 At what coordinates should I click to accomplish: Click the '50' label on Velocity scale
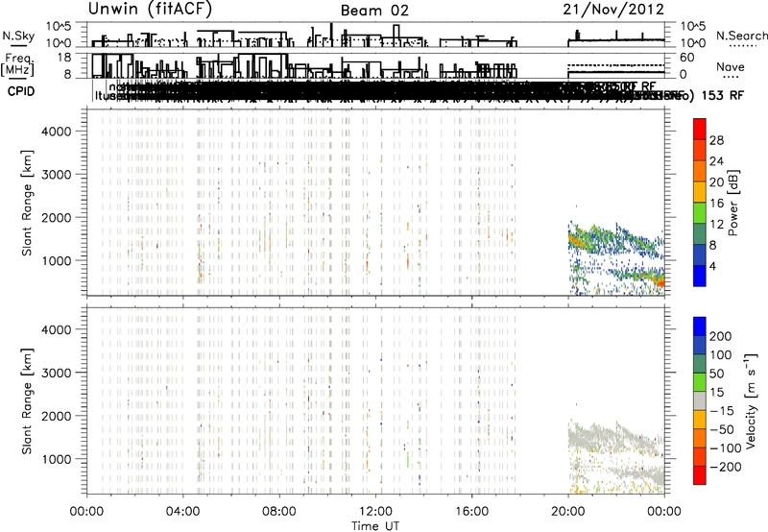(x=716, y=374)
